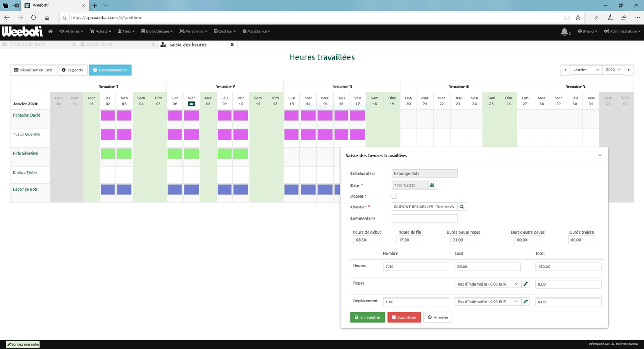The height and width of the screenshot is (349, 644).
Task: Select Fontaine David's pink block on Jeu 02
Action: 108,115
